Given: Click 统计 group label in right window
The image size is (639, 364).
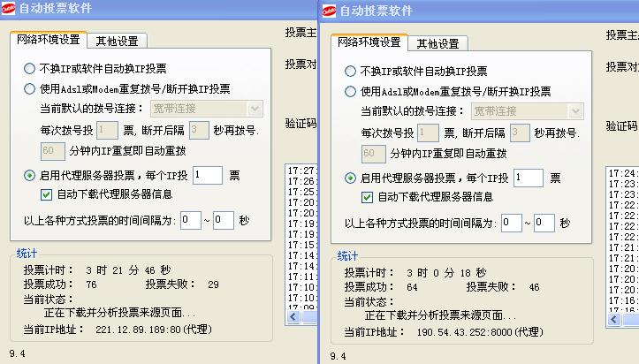Looking at the screenshot, I should 347,256.
